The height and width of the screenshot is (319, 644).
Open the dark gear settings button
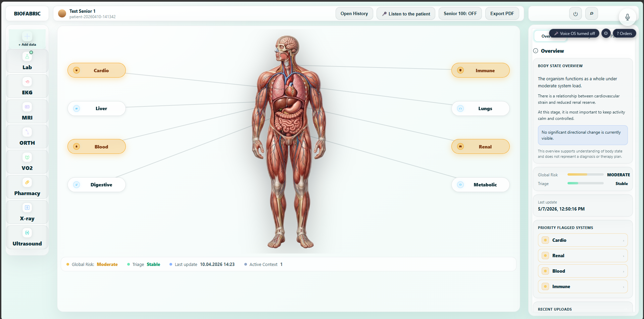[606, 33]
